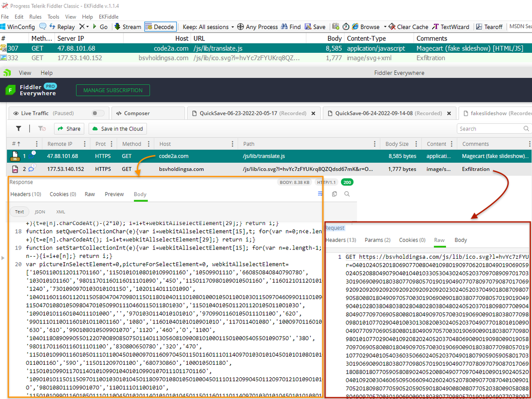Open the Help menu in Fiddler Everywhere

(x=47, y=73)
